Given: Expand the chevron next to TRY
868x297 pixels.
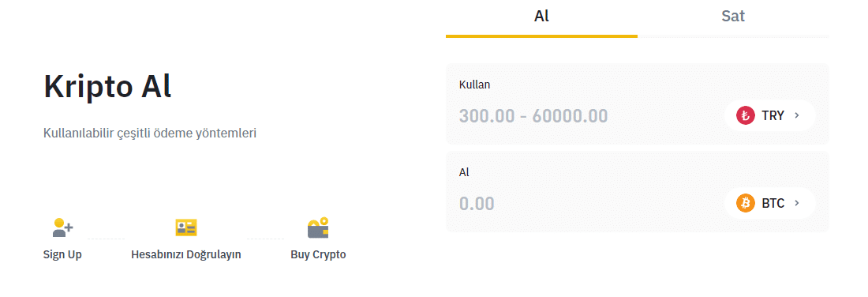Looking at the screenshot, I should click(x=797, y=116).
